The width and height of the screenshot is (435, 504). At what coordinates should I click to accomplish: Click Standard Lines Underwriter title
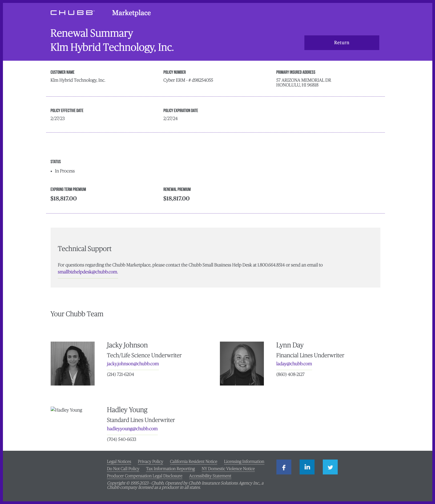point(141,420)
